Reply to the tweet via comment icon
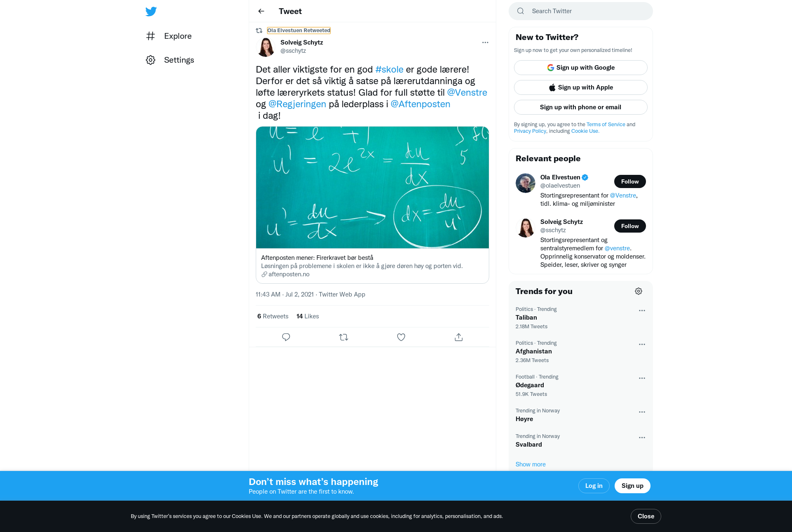This screenshot has width=792, height=532. 286,337
